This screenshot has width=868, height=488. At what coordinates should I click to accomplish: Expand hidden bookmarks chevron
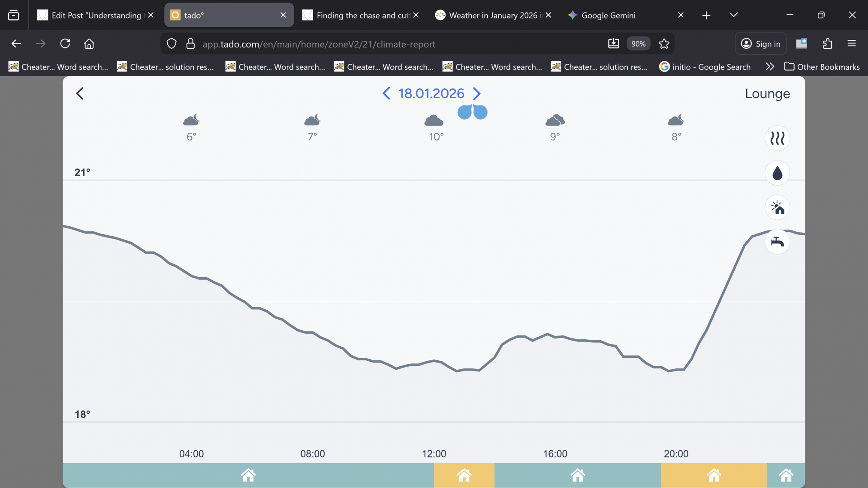[x=769, y=67]
